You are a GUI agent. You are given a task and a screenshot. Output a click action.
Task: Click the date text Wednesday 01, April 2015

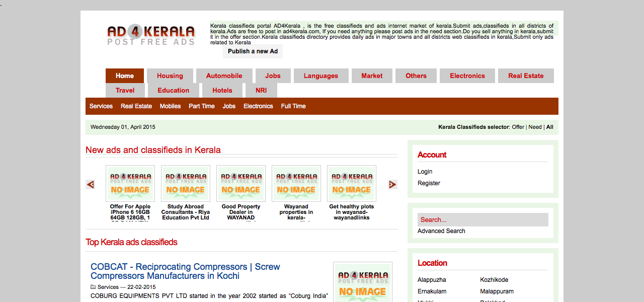point(123,127)
